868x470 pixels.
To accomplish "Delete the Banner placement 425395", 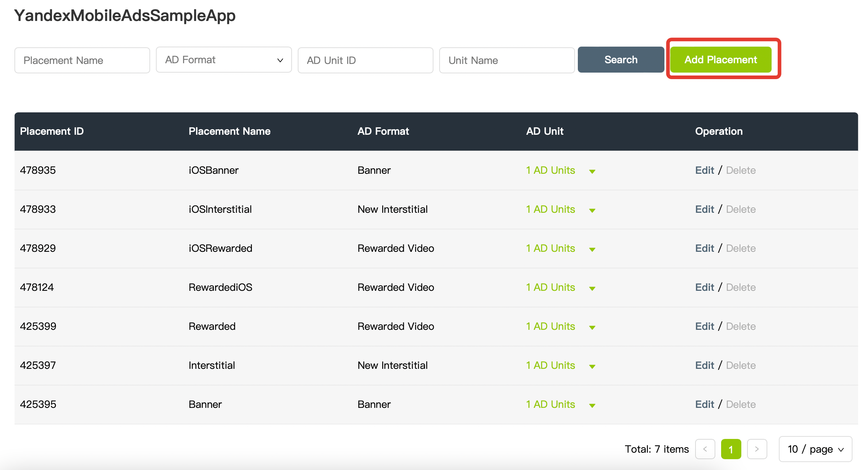I will 741,404.
